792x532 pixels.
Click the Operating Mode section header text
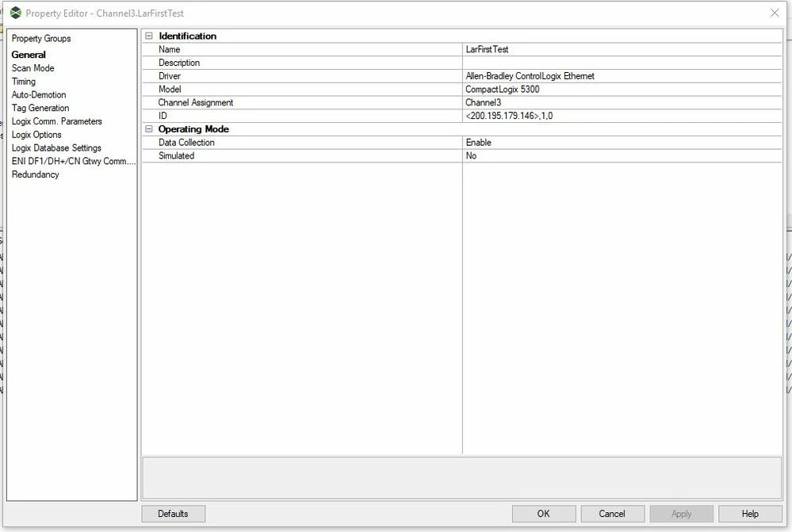coord(193,128)
